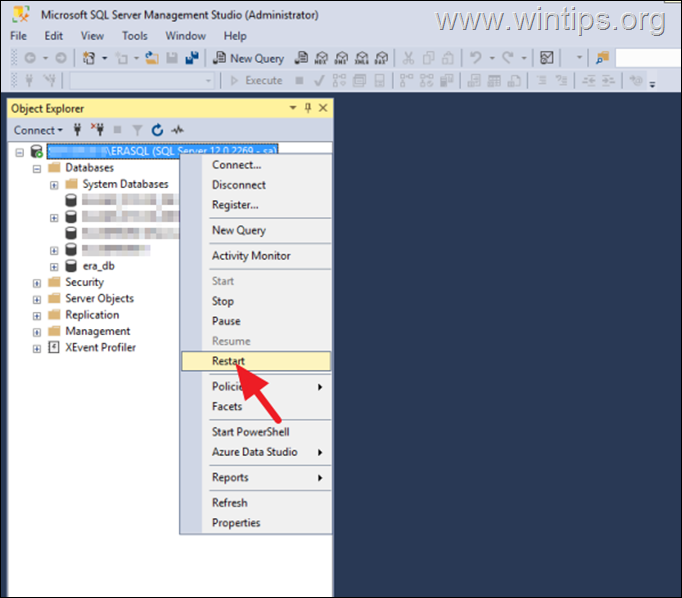Open the Edit menu

(x=53, y=36)
